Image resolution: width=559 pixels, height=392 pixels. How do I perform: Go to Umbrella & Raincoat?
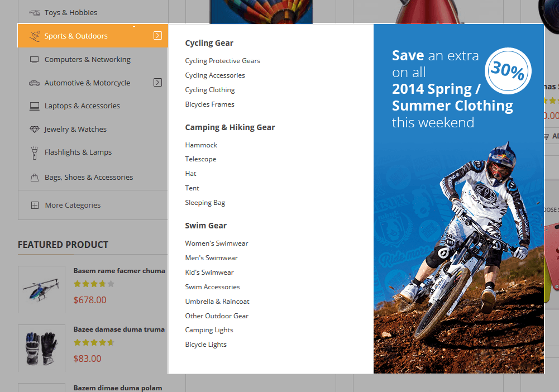coord(217,302)
